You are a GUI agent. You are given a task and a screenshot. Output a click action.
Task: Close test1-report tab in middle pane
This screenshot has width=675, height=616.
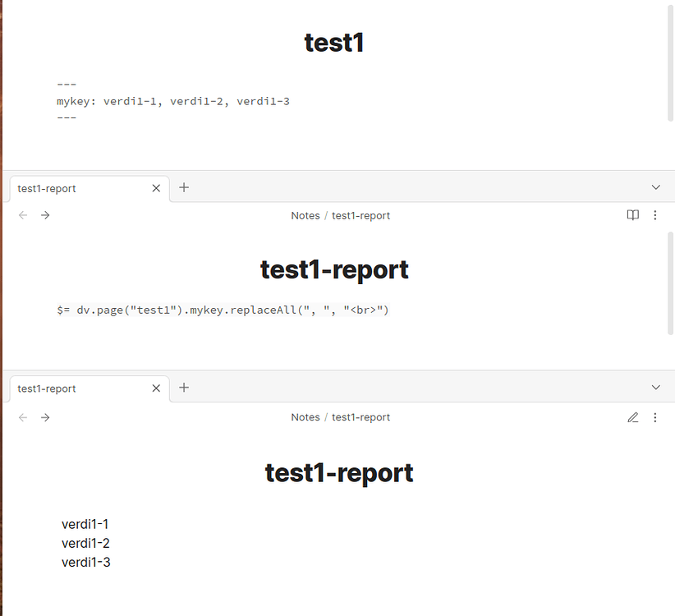click(x=156, y=188)
